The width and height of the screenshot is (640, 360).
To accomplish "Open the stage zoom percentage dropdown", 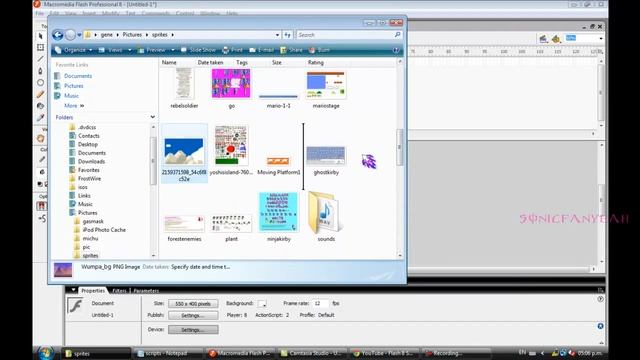I will click(601, 38).
